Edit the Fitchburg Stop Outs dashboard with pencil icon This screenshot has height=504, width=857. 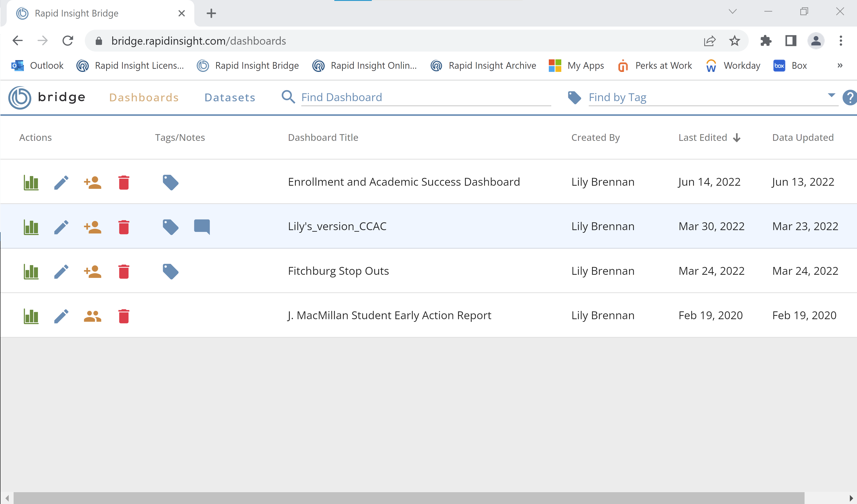point(62,271)
